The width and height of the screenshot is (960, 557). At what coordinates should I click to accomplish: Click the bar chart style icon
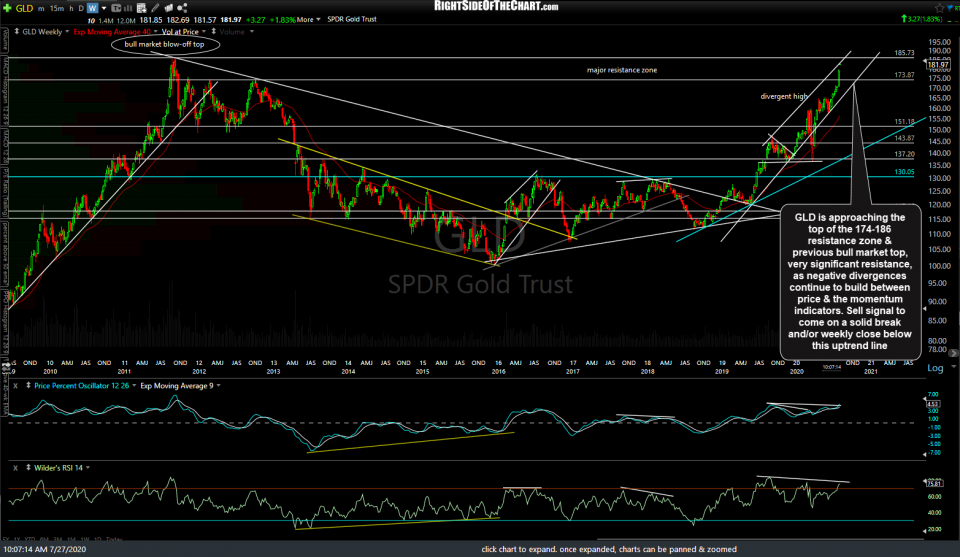pos(128,8)
